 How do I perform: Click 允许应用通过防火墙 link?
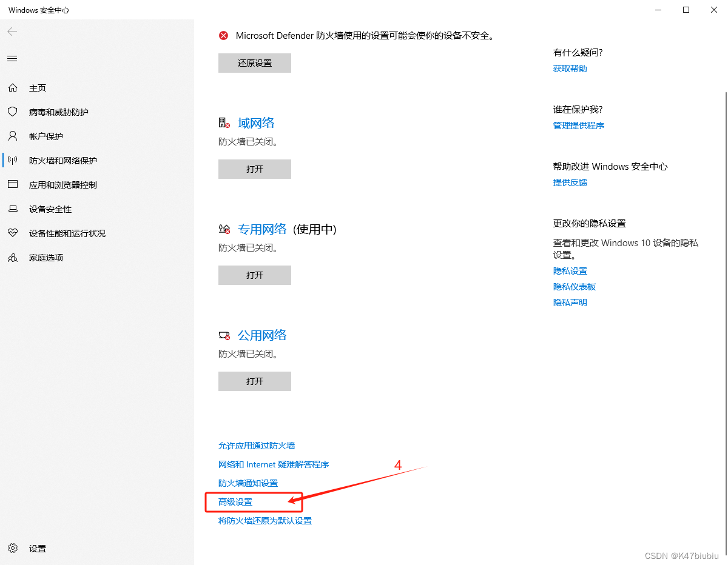tap(257, 446)
